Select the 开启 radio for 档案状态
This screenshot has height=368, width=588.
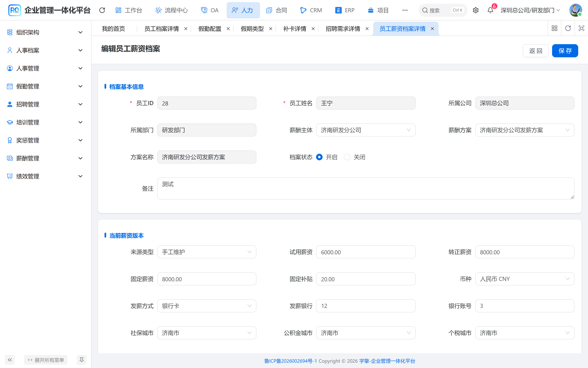319,157
